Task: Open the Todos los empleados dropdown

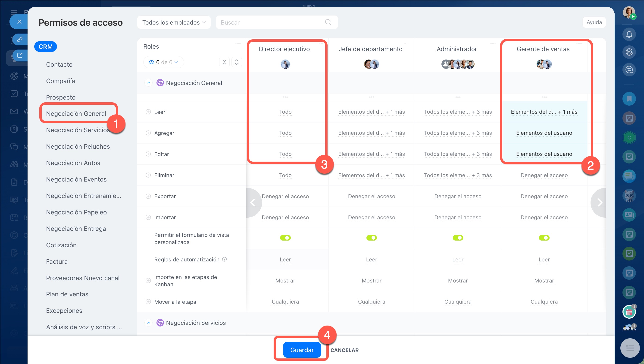Action: (174, 22)
